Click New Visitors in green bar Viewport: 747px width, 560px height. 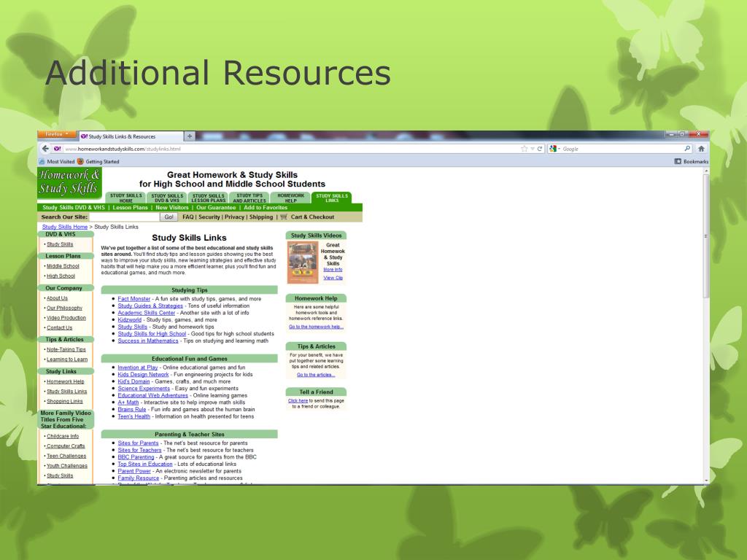172,208
